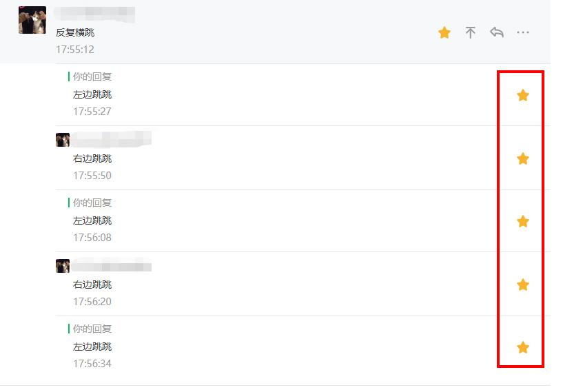Reply to the 反复横跳 message
Image resolution: width=563 pixels, height=392 pixels.
click(x=497, y=32)
